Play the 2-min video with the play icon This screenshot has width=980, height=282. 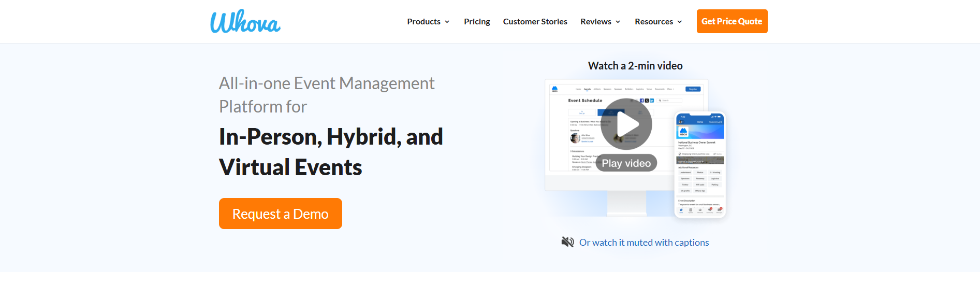tap(626, 124)
